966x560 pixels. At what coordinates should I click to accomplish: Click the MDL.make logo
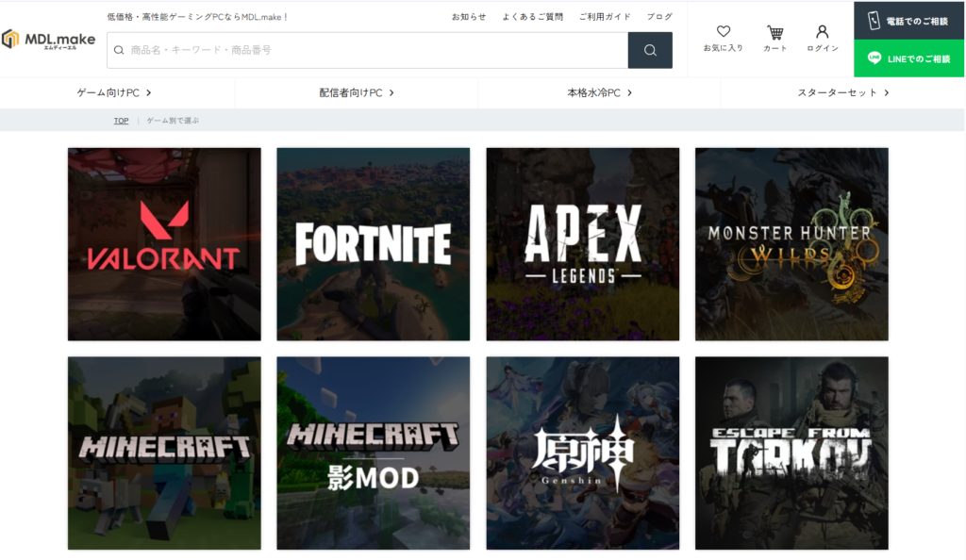pos(48,40)
